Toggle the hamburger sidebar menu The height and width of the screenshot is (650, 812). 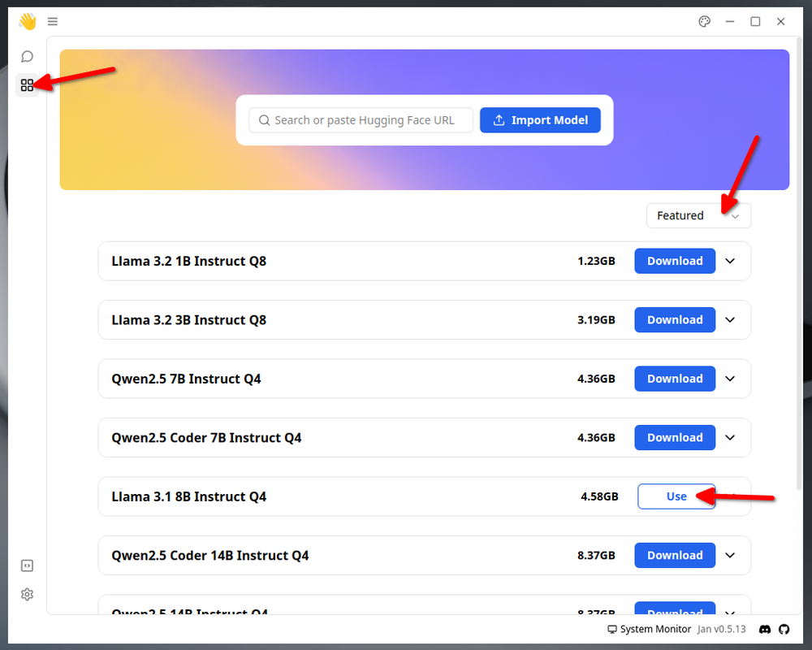[52, 21]
